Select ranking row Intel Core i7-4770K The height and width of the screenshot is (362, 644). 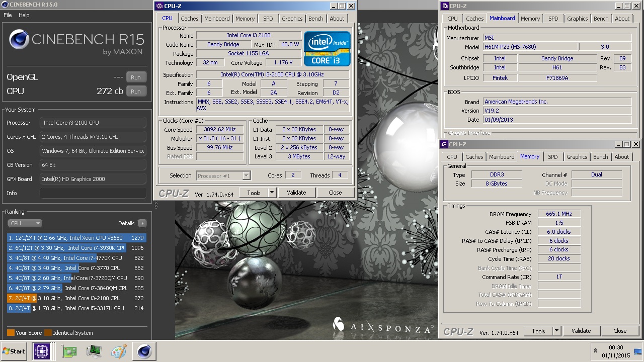point(76,258)
